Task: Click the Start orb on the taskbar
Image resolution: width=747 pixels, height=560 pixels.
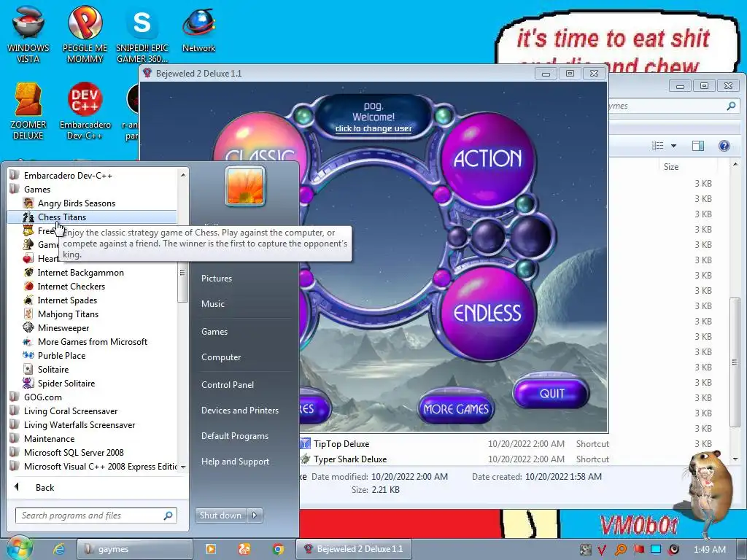Action: (19, 548)
